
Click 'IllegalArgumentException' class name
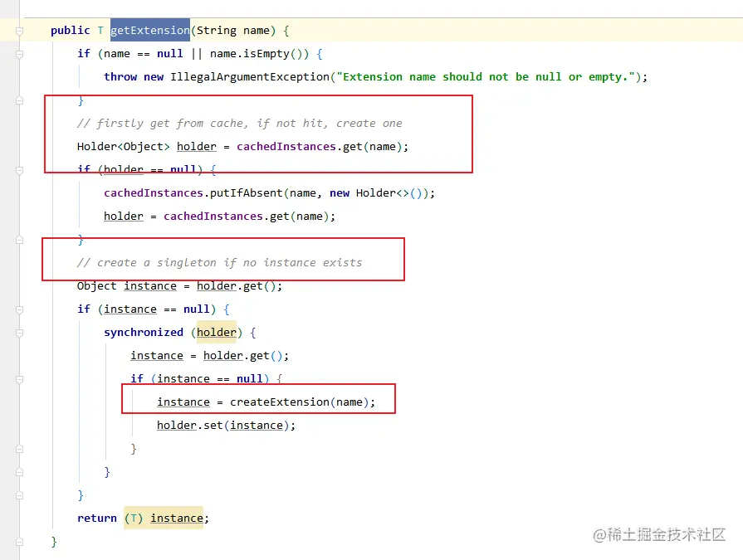click(250, 77)
